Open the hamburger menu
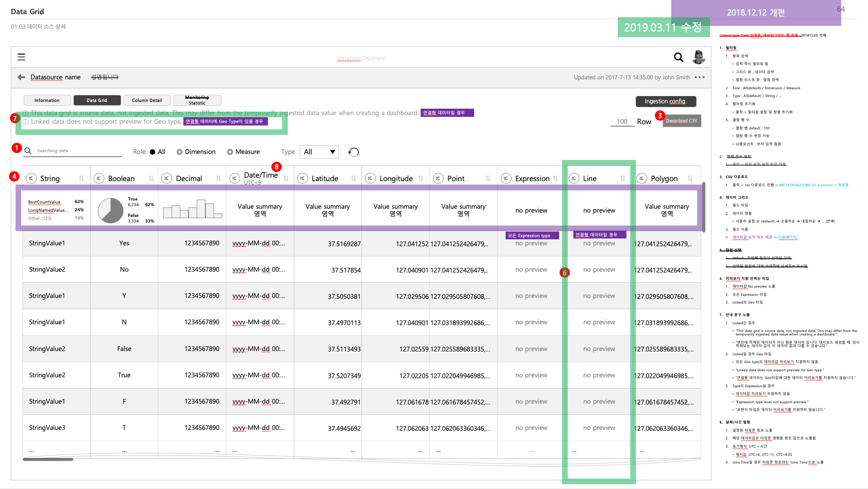Viewport: 868px width, 489px height. pos(21,57)
